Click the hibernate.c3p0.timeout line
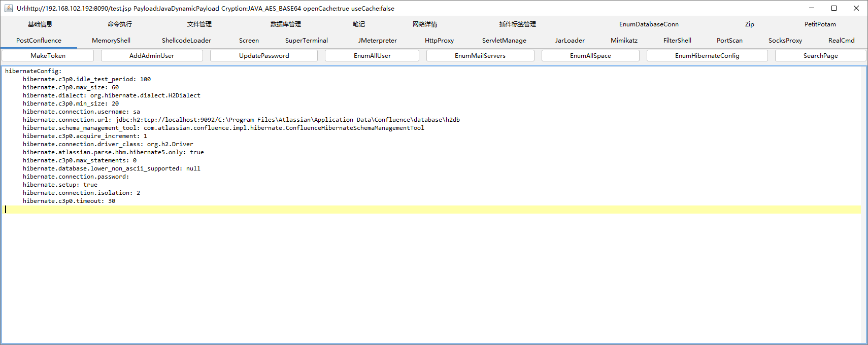 pyautogui.click(x=69, y=201)
